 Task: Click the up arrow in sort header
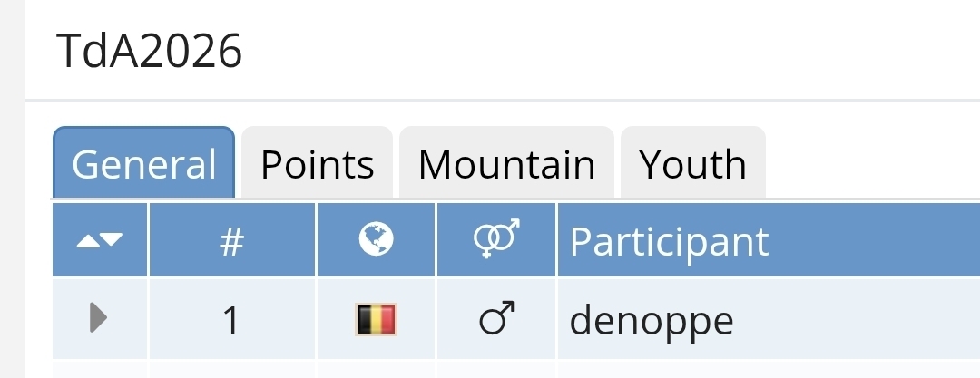tap(89, 241)
